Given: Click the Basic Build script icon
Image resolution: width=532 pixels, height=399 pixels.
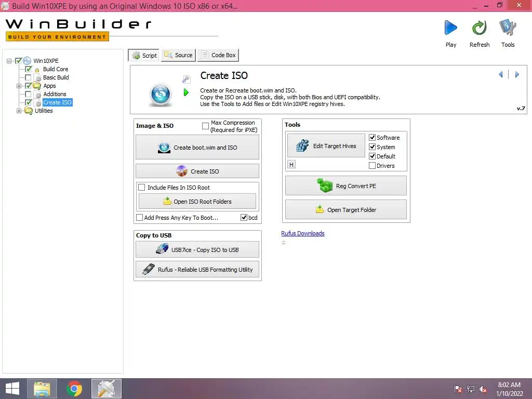Looking at the screenshot, I should (38, 78).
